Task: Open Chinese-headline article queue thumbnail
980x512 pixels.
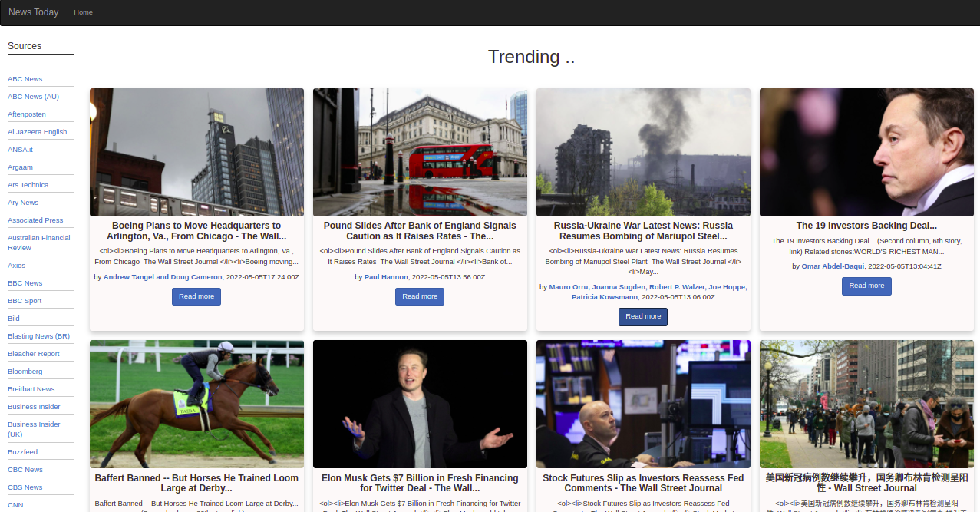Action: (866, 404)
